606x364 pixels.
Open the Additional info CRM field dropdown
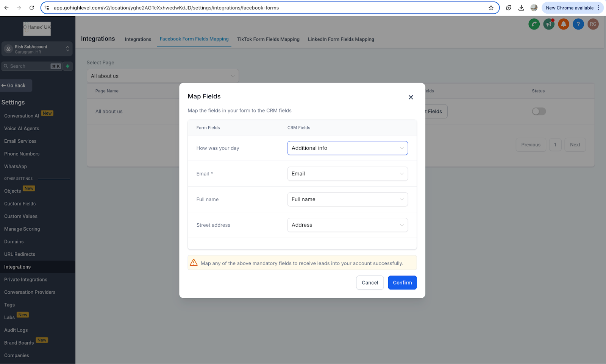[348, 148]
